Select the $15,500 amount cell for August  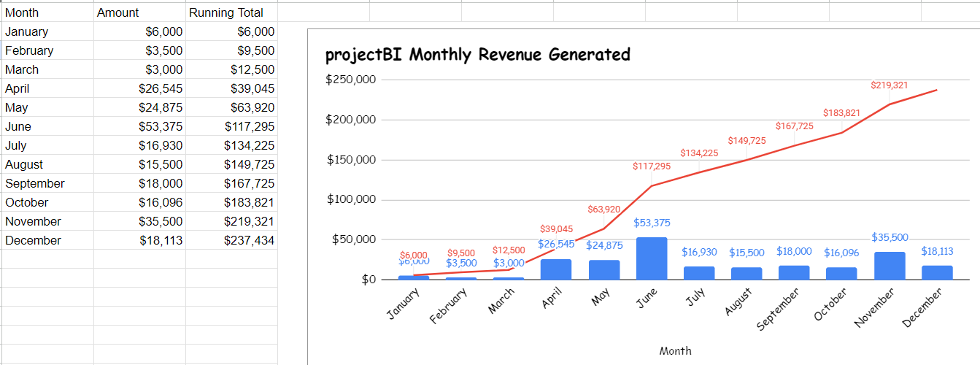[x=139, y=164]
